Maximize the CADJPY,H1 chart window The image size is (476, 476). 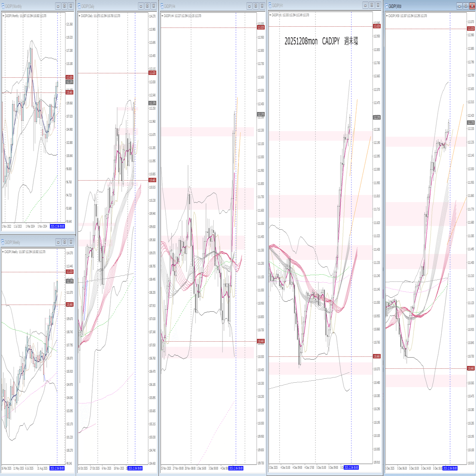click(372, 5)
